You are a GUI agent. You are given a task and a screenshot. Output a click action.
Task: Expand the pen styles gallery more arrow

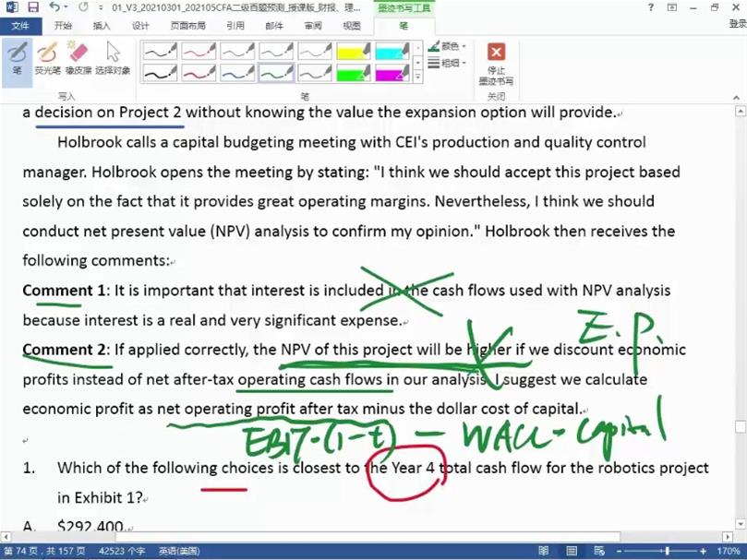coord(418,77)
